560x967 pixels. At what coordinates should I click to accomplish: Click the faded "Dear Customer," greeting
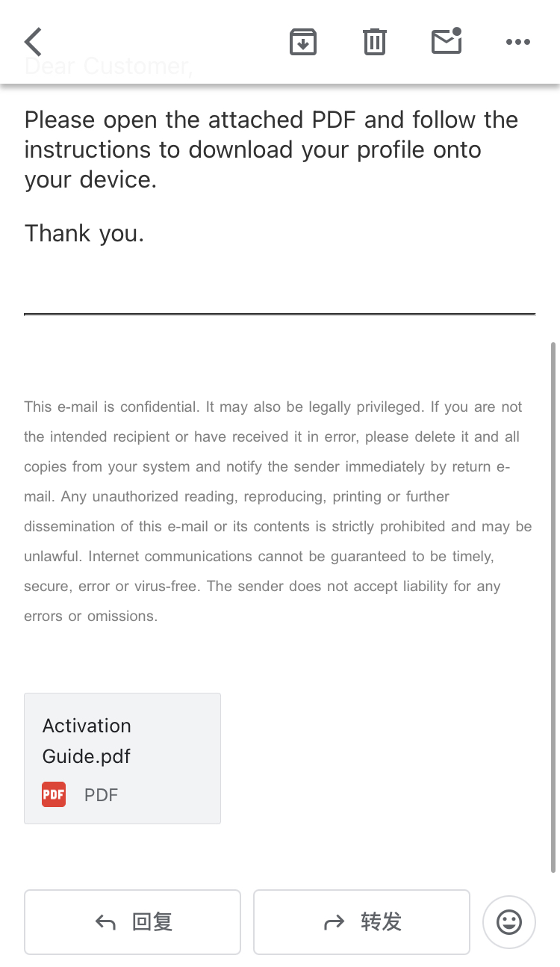(x=109, y=67)
